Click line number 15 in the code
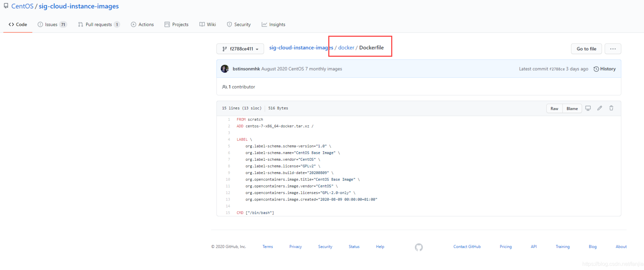Viewport: 644px width, 270px height. 228,213
